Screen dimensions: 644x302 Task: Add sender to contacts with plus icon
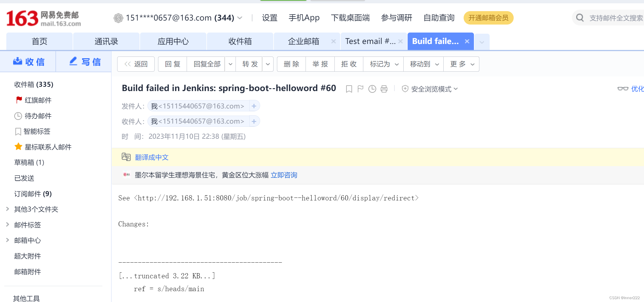pyautogui.click(x=254, y=106)
